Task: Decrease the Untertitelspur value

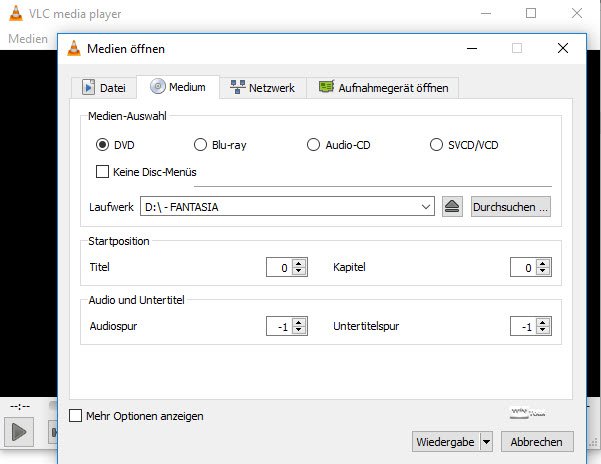Action: [543, 330]
